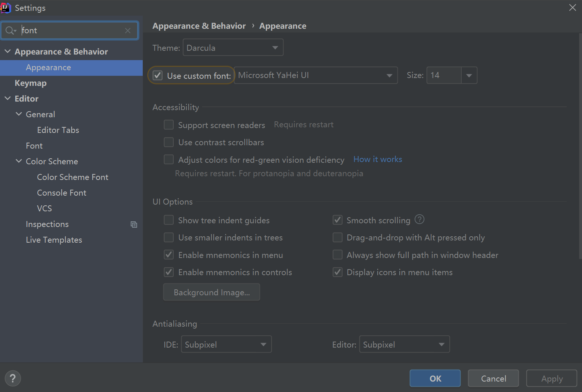Click the vertical scrollbar of settings panel

pyautogui.click(x=580, y=146)
